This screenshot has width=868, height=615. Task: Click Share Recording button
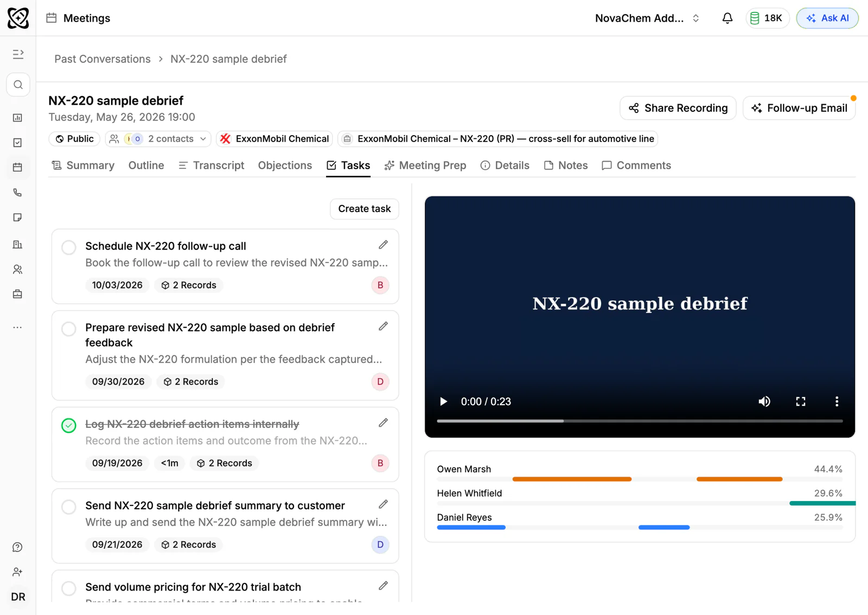(678, 108)
